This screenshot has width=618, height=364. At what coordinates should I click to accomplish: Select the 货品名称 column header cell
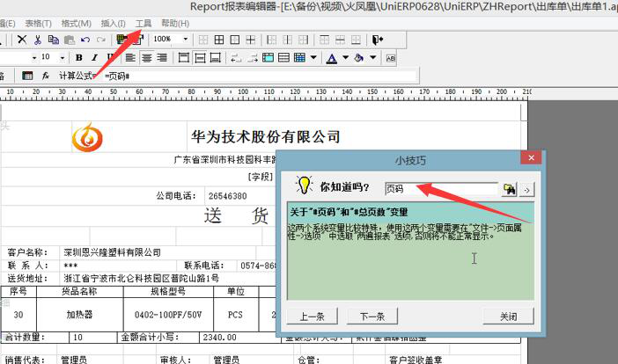(79, 291)
